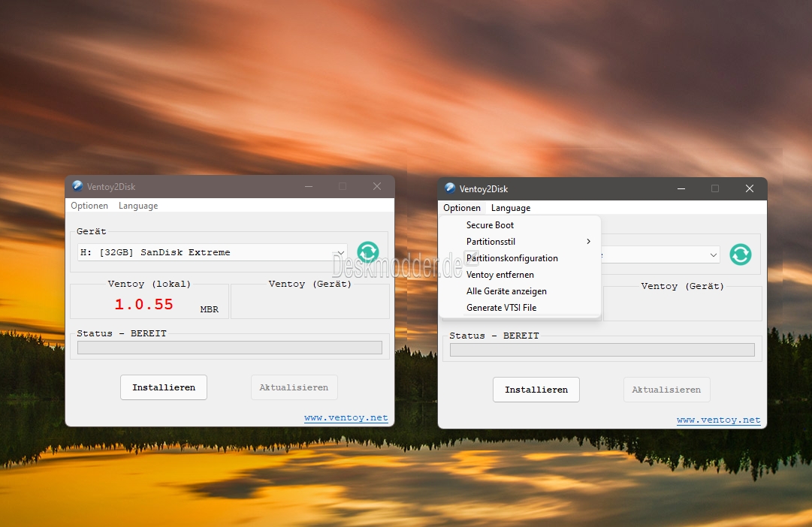Select Ventoy entfernen menu entry
Screen dimensions: 812x527
520,274
